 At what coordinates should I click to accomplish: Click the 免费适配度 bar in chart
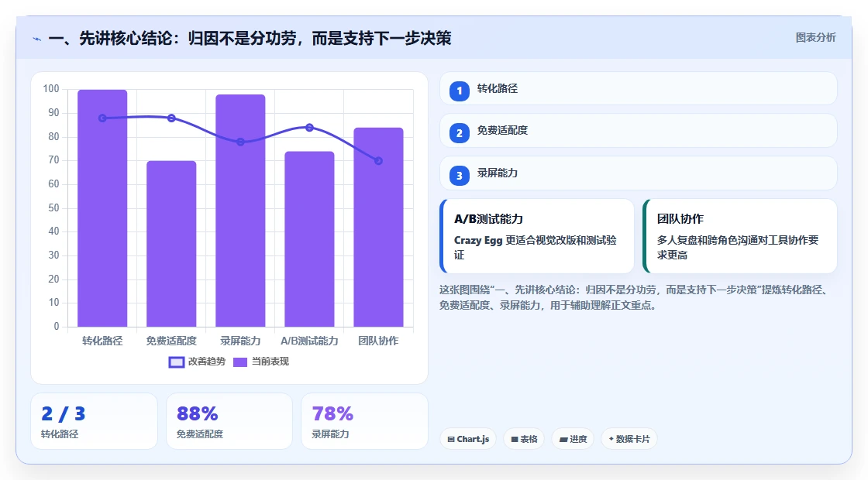click(x=171, y=244)
